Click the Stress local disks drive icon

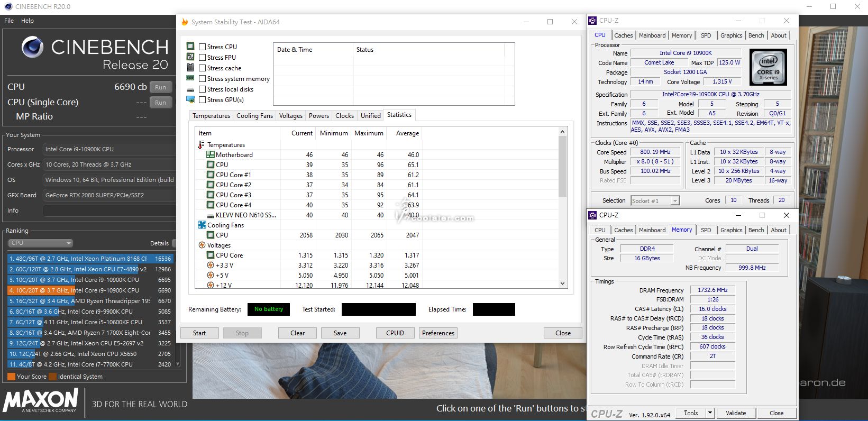(x=190, y=89)
